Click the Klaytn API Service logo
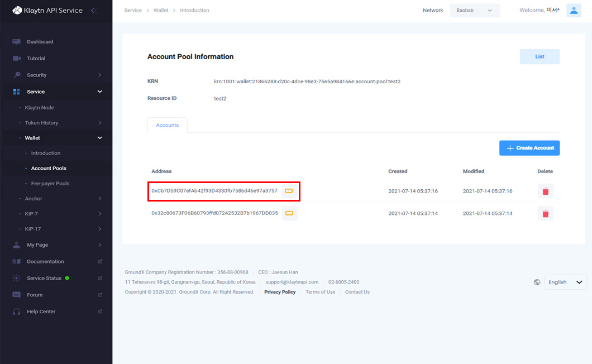The image size is (592, 364). click(x=47, y=10)
